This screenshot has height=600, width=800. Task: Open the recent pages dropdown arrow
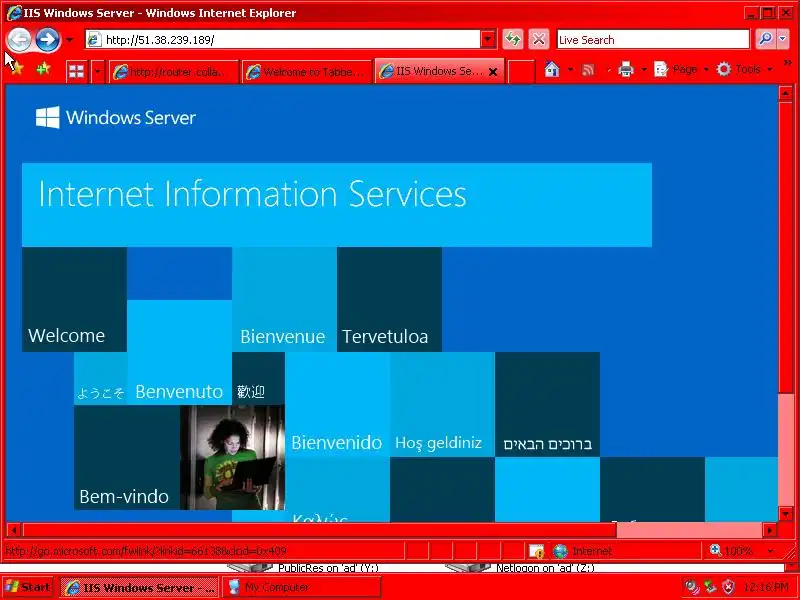tap(69, 39)
